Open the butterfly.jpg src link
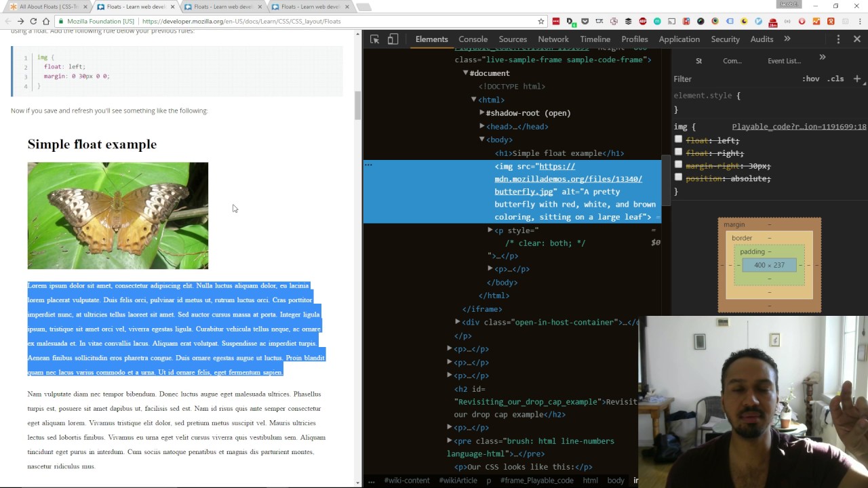 click(x=568, y=179)
